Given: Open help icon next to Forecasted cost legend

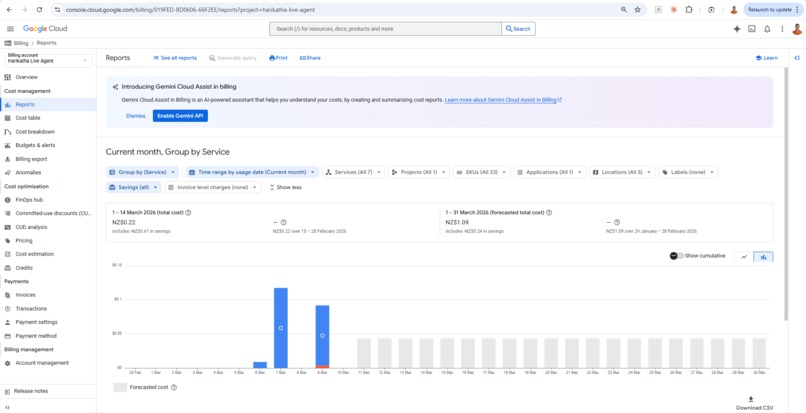Looking at the screenshot, I should [x=174, y=387].
